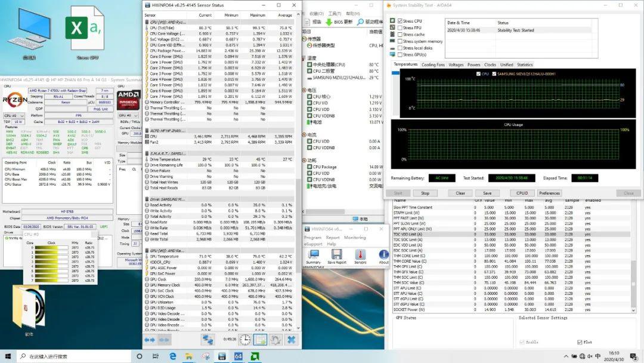Click the blue X close sensors icon
This screenshot has width=644, height=363.
tap(291, 340)
